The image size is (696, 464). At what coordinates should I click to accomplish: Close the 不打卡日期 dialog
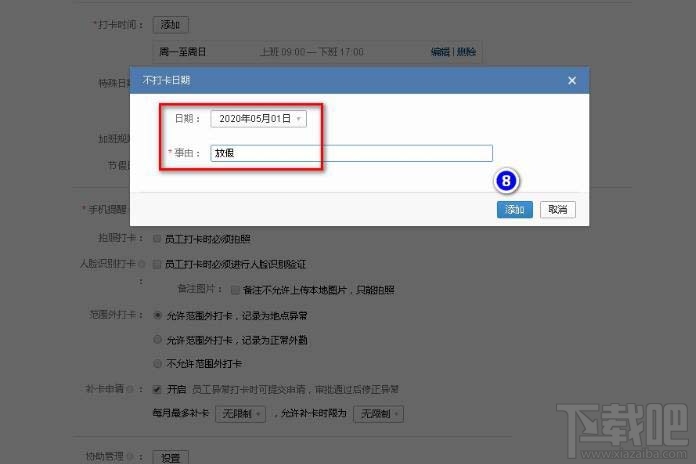click(x=572, y=80)
